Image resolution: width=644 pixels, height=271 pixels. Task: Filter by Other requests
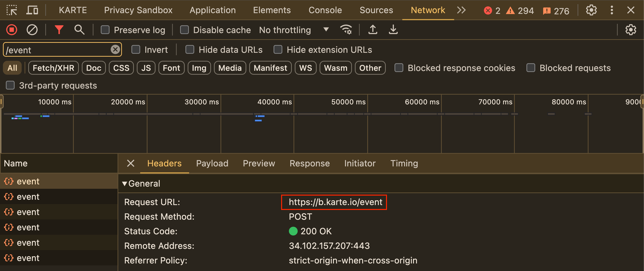pyautogui.click(x=370, y=68)
